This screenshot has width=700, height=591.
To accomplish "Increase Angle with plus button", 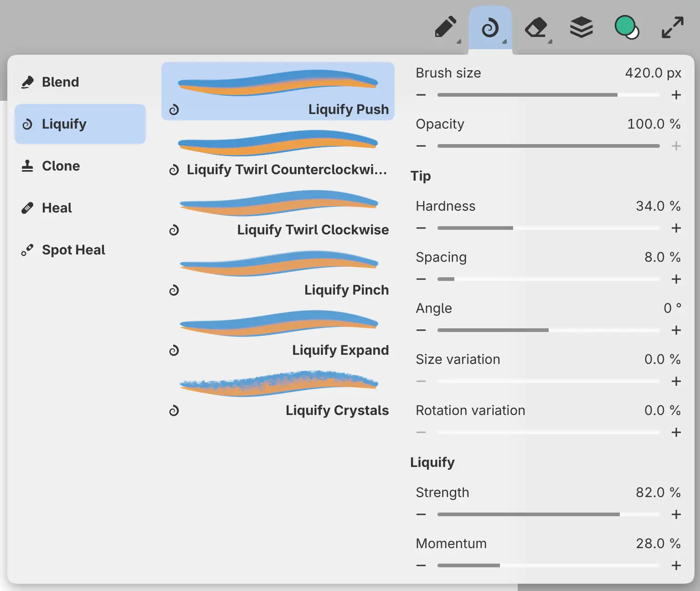I will (x=676, y=330).
